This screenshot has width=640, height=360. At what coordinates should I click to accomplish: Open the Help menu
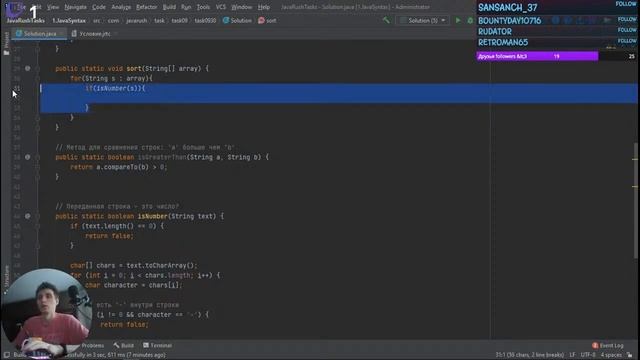click(264, 7)
